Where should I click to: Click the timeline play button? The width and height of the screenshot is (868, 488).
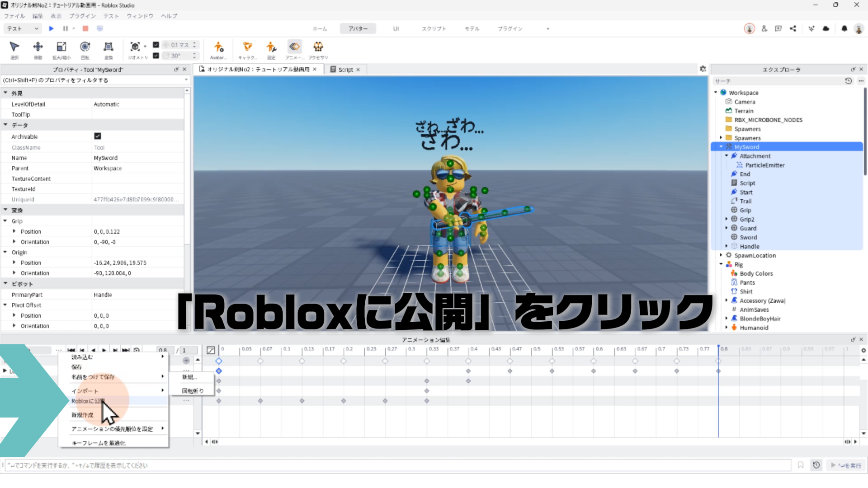click(104, 350)
